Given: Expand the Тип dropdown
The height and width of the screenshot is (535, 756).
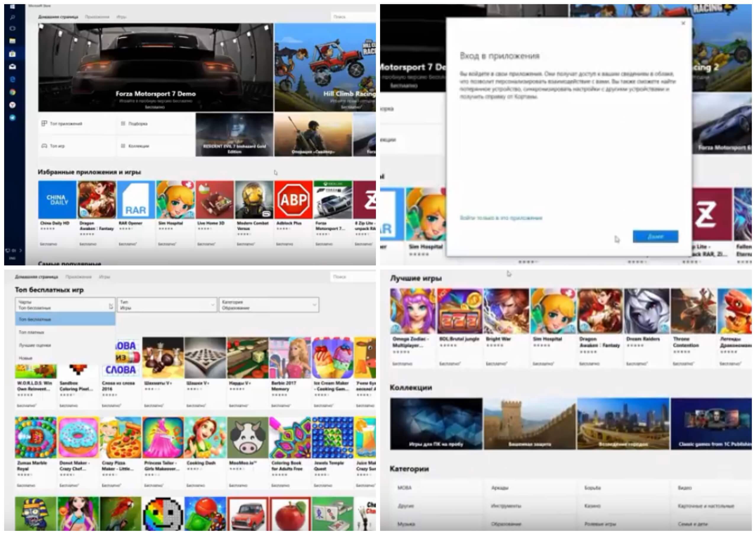Looking at the screenshot, I should tap(167, 305).
